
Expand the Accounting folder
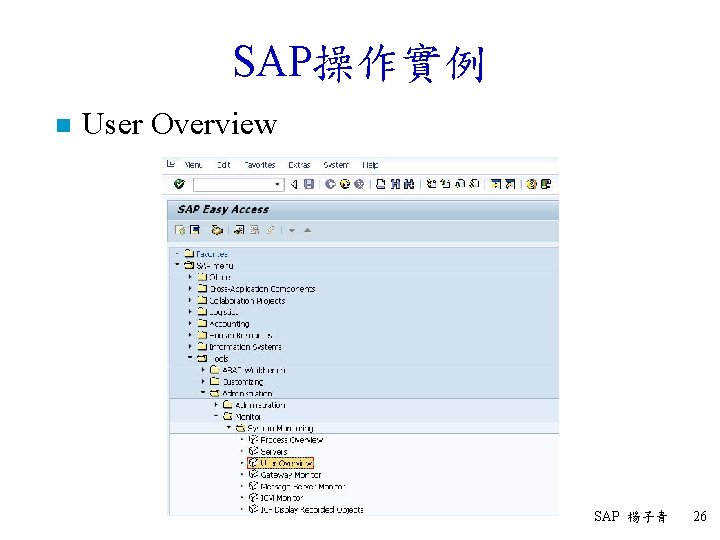click(x=190, y=323)
